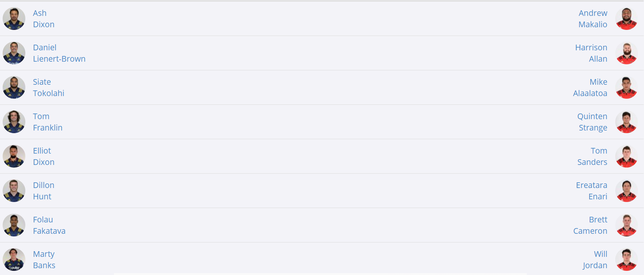Click Mike Alaalatoa's headshot

click(626, 87)
